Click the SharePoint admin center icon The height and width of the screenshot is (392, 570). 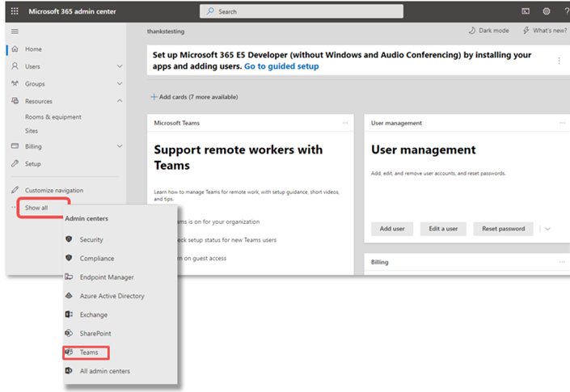click(x=69, y=333)
